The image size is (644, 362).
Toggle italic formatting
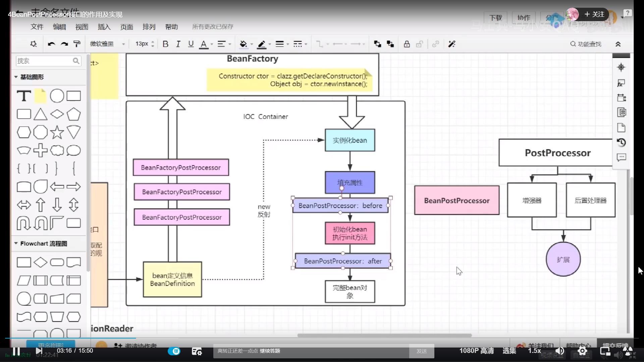click(178, 44)
